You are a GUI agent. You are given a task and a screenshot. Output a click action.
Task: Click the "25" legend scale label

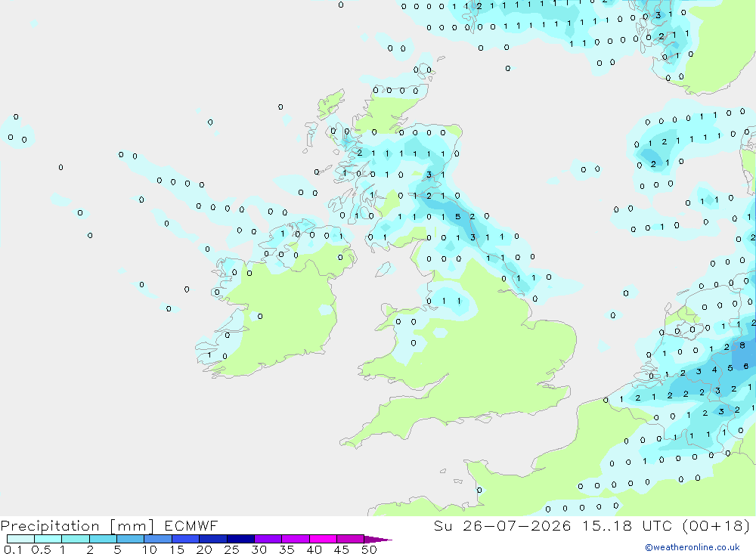tap(232, 549)
